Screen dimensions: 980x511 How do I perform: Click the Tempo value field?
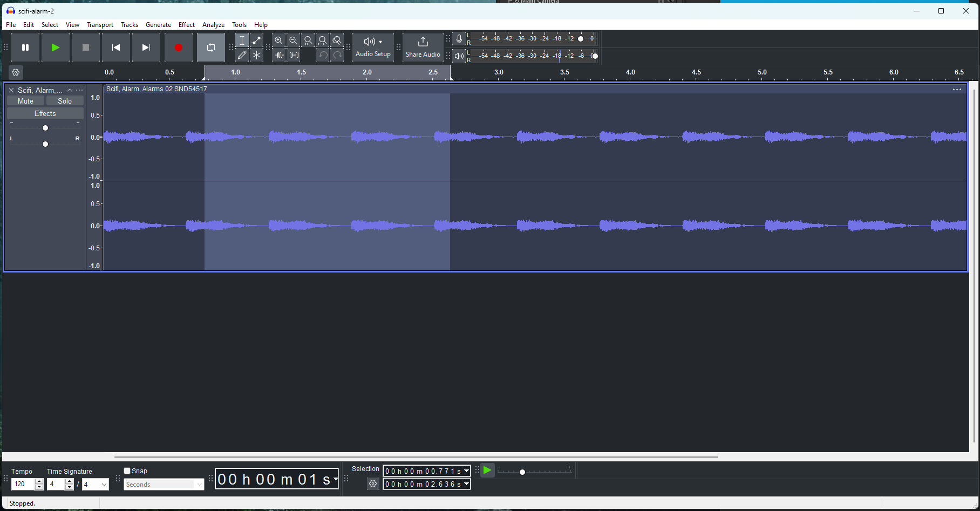tap(23, 485)
